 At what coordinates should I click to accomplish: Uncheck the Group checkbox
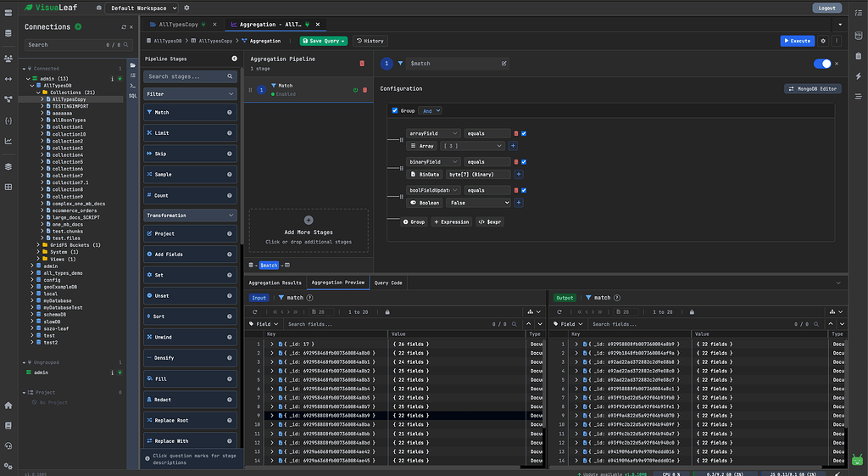tap(395, 111)
